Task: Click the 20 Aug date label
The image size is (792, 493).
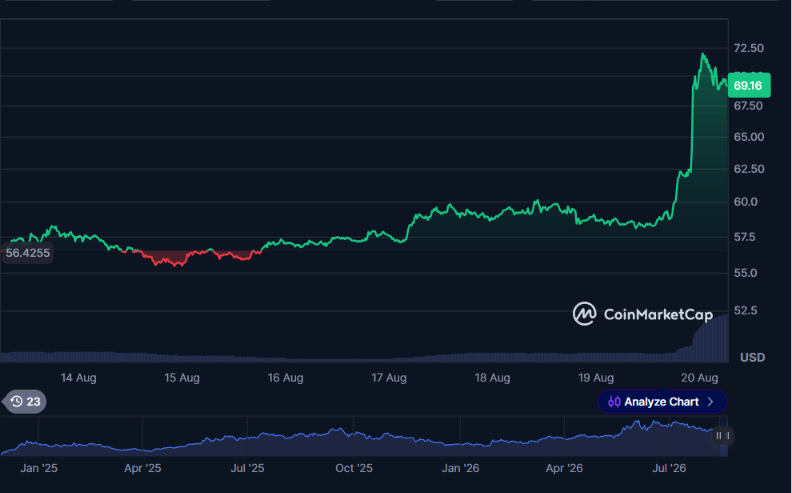Action: click(700, 378)
